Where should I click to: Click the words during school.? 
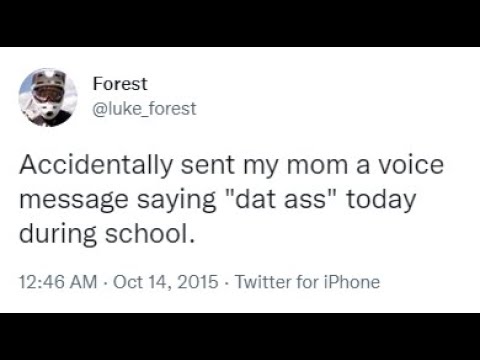(x=107, y=233)
